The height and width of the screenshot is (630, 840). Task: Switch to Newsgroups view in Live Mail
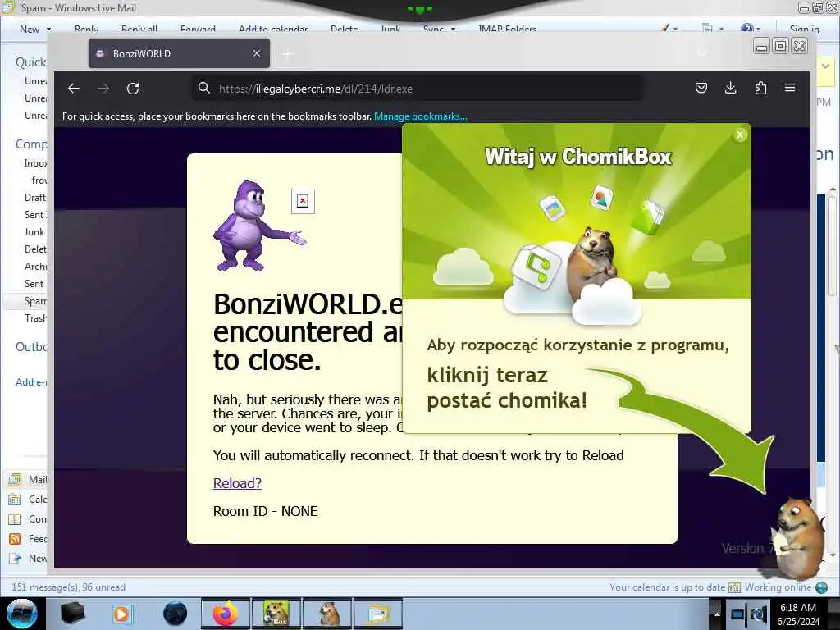coord(28,559)
